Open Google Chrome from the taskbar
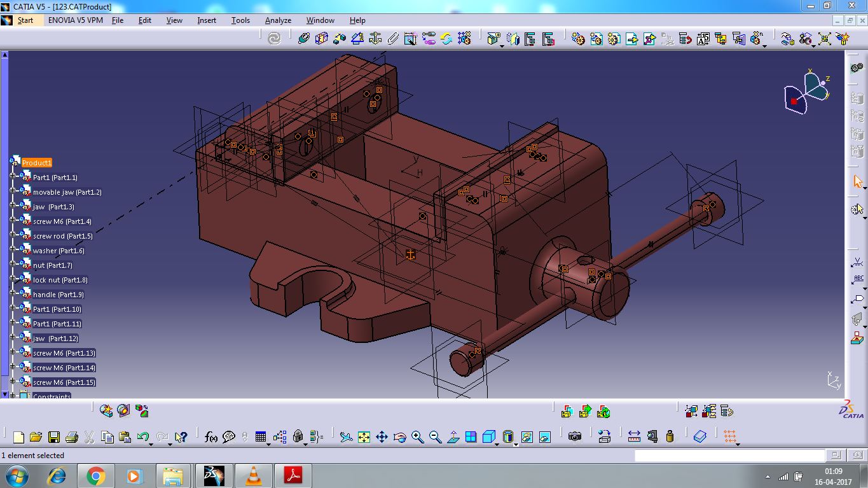 pos(96,475)
